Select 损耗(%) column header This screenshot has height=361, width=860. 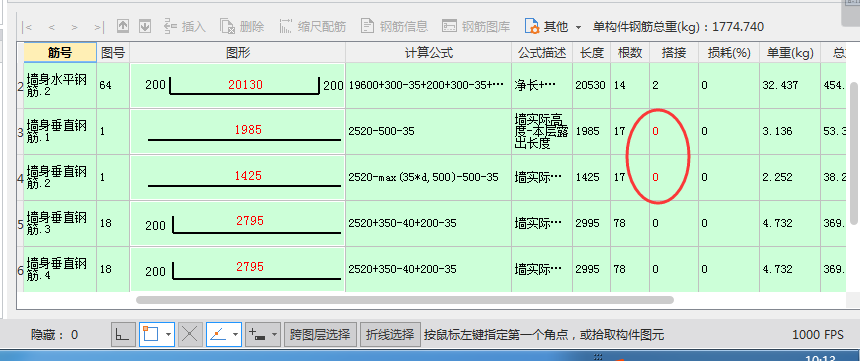[x=729, y=53]
